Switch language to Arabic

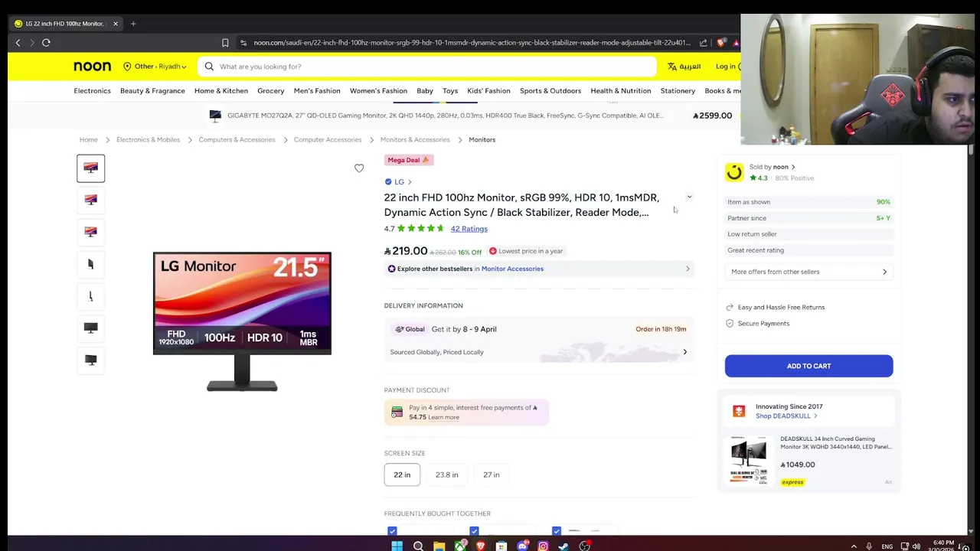pyautogui.click(x=684, y=67)
